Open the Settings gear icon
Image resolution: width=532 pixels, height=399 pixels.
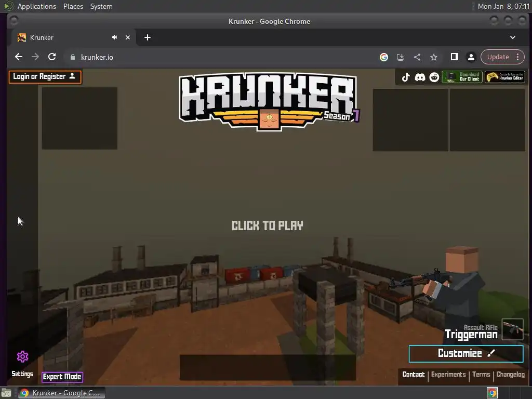click(x=22, y=356)
